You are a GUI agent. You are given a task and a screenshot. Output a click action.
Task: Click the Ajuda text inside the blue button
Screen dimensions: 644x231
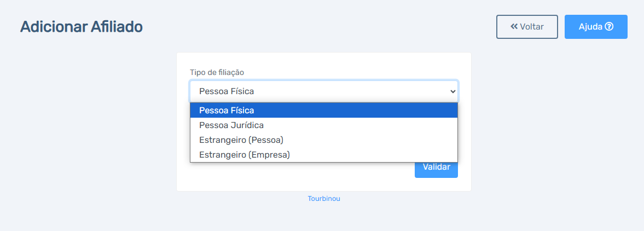point(590,27)
